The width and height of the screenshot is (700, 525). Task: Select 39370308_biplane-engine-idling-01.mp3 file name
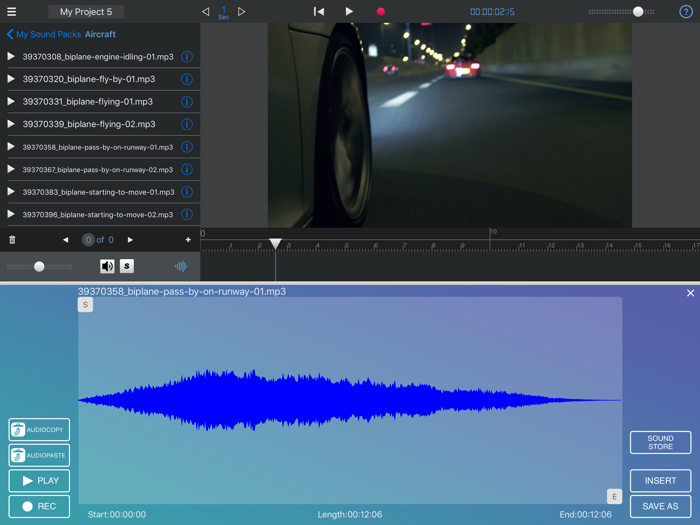pyautogui.click(x=98, y=57)
